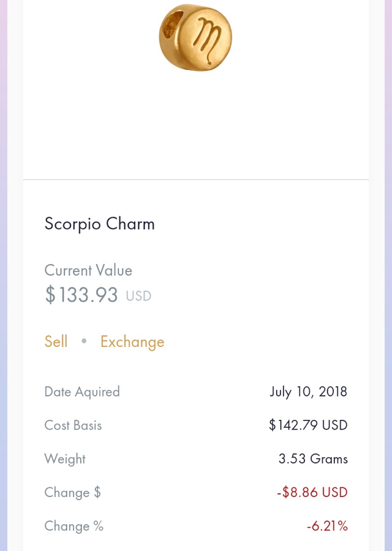Click the Cost Basis label

click(x=73, y=425)
